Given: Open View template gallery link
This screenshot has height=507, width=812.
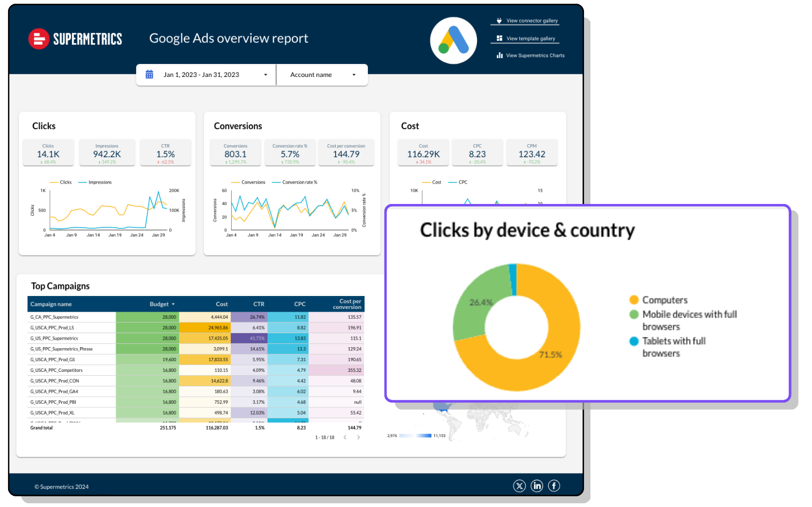Looking at the screenshot, I should pos(530,39).
